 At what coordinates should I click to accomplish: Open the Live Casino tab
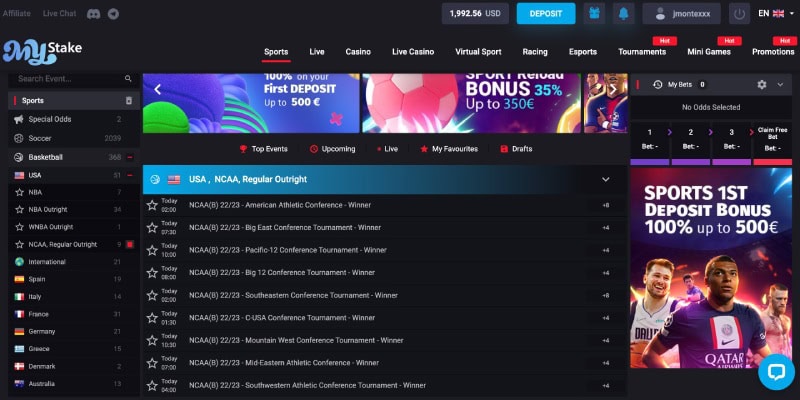(413, 52)
